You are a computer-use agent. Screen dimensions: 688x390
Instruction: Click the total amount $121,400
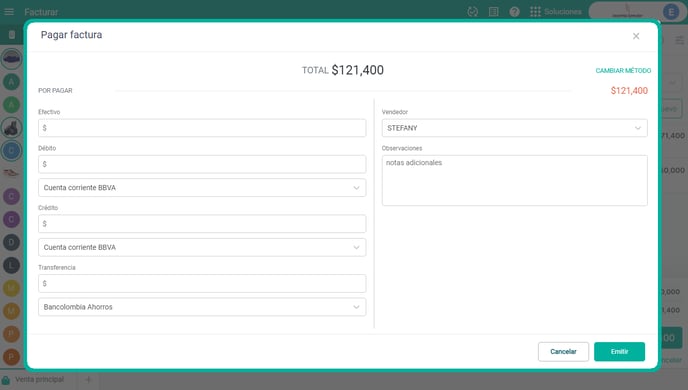tap(358, 70)
